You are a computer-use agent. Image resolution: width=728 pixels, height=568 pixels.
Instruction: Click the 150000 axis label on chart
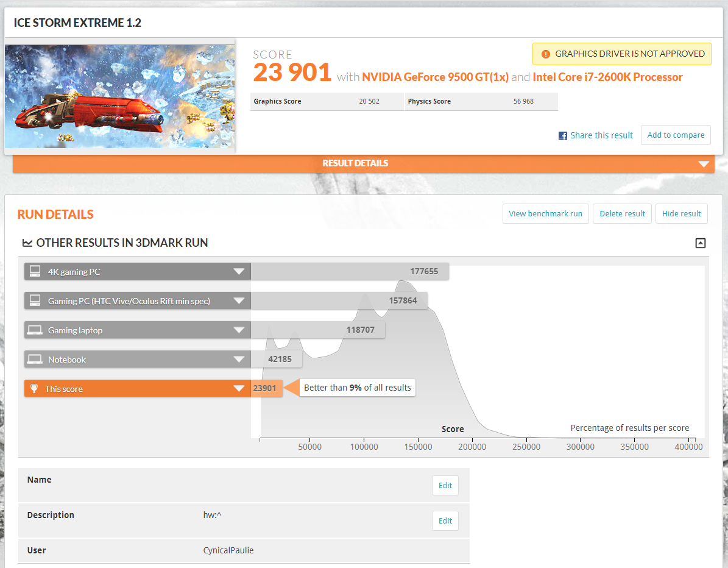(418, 447)
